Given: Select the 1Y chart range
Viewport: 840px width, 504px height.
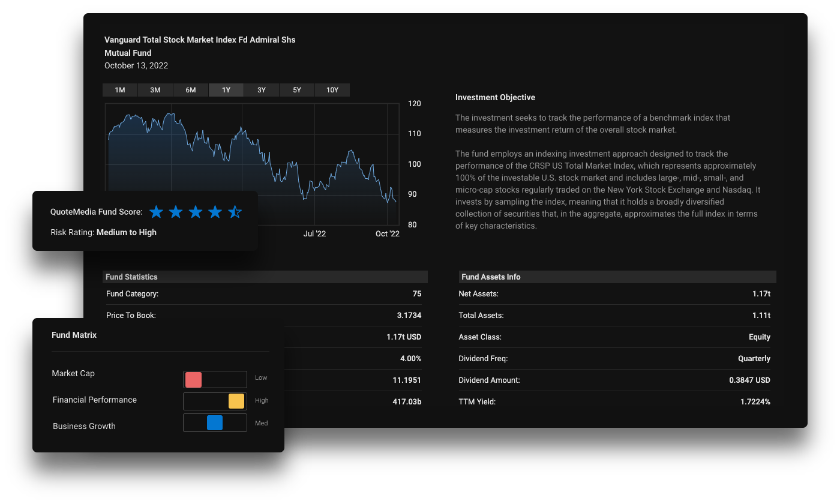Looking at the screenshot, I should [x=226, y=90].
